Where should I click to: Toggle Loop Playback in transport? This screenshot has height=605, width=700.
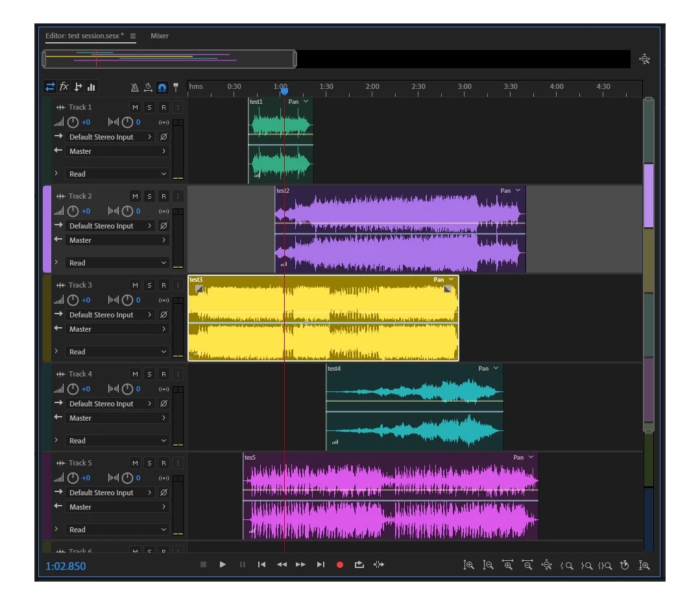359,565
